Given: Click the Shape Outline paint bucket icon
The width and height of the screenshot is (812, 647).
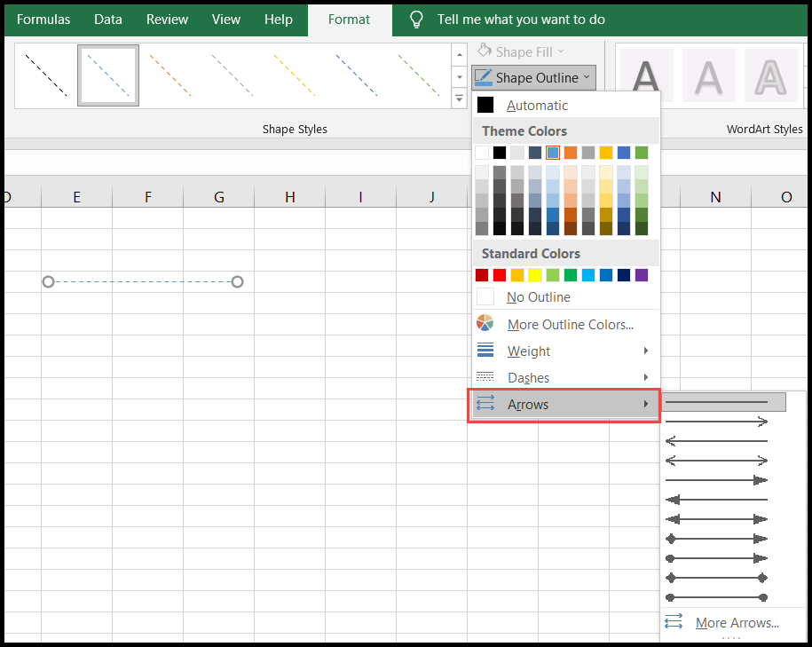Looking at the screenshot, I should 483,77.
